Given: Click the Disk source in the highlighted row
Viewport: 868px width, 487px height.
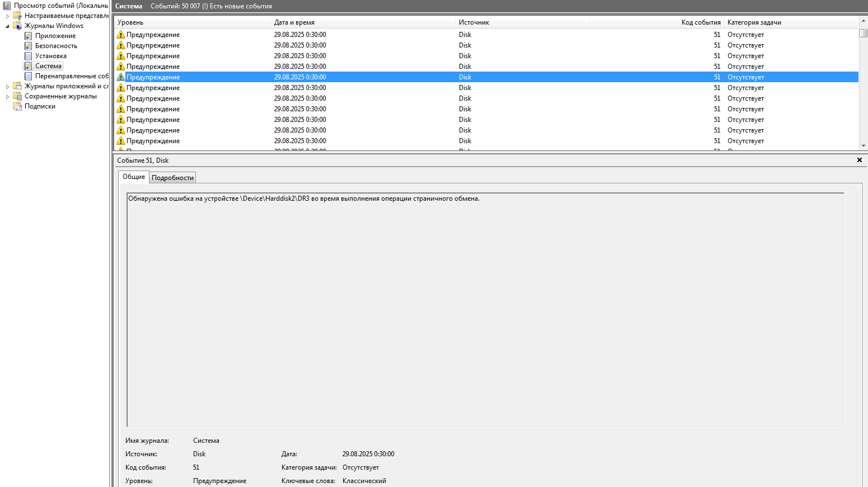Looking at the screenshot, I should click(x=465, y=77).
